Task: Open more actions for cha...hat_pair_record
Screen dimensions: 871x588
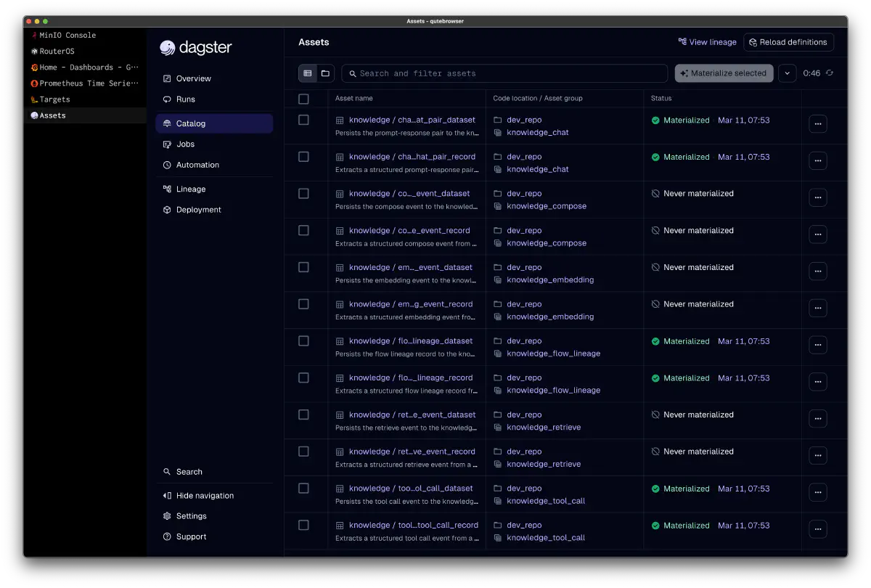Action: (818, 161)
